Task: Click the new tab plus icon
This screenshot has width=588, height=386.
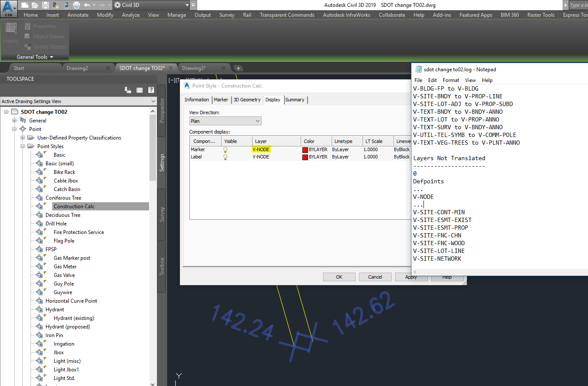Action: point(238,68)
